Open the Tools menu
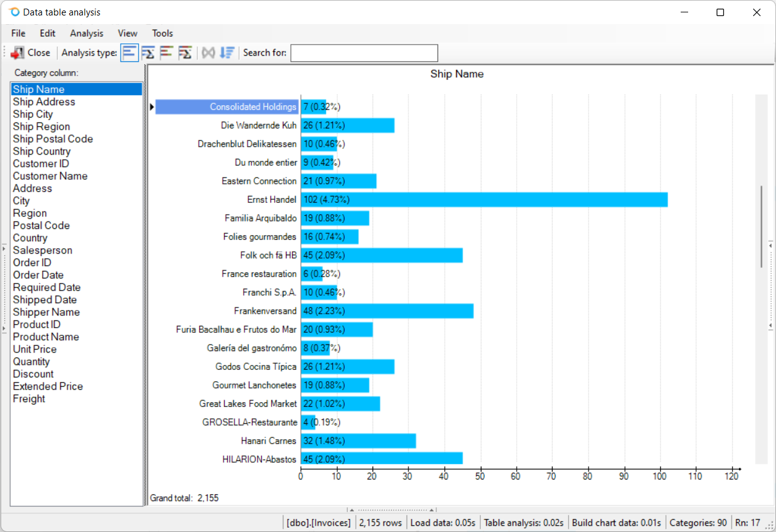776x532 pixels. [163, 33]
